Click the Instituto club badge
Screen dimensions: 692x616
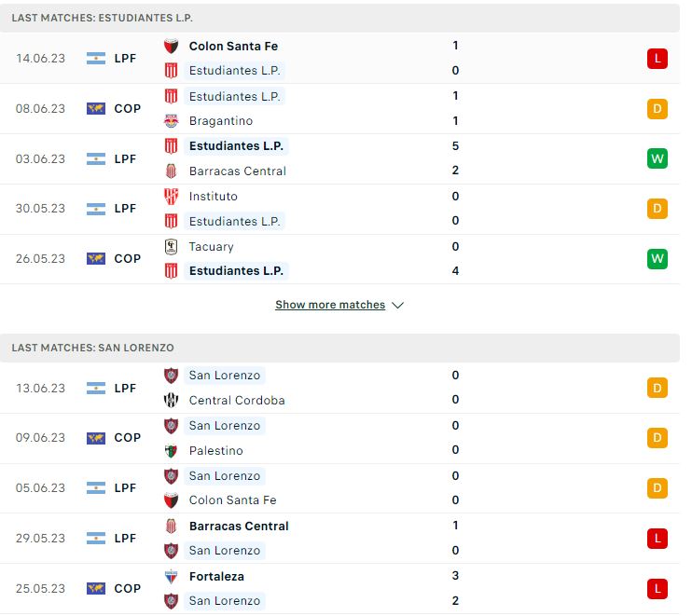171,197
